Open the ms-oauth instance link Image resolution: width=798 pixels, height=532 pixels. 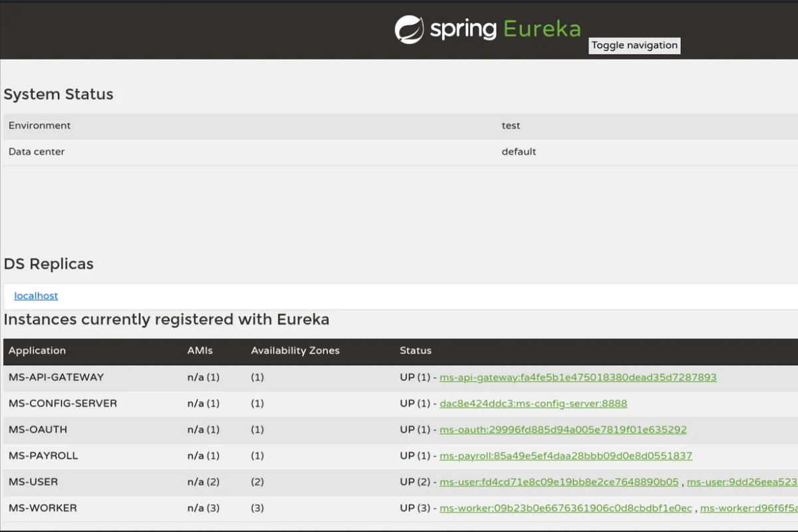(563, 430)
